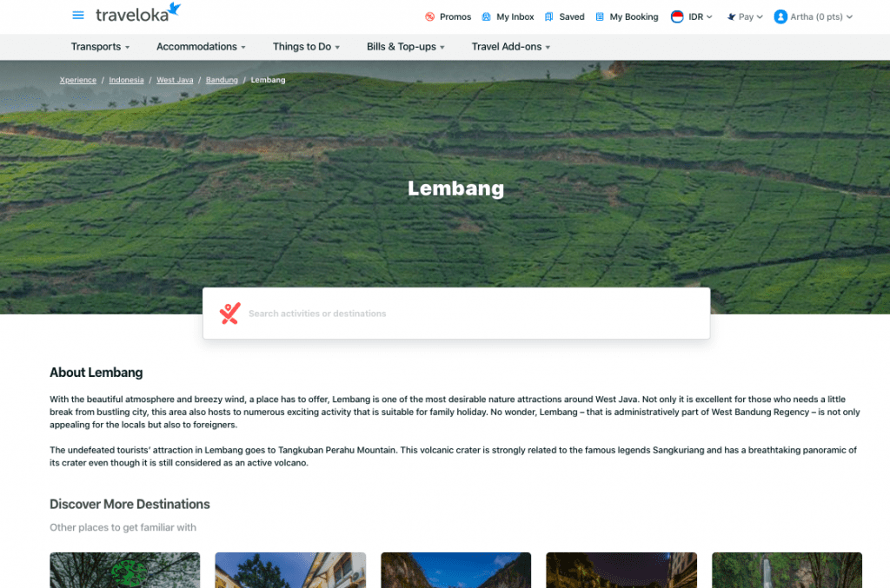890x588 pixels.
Task: Click the My Booking list icon
Action: point(600,17)
